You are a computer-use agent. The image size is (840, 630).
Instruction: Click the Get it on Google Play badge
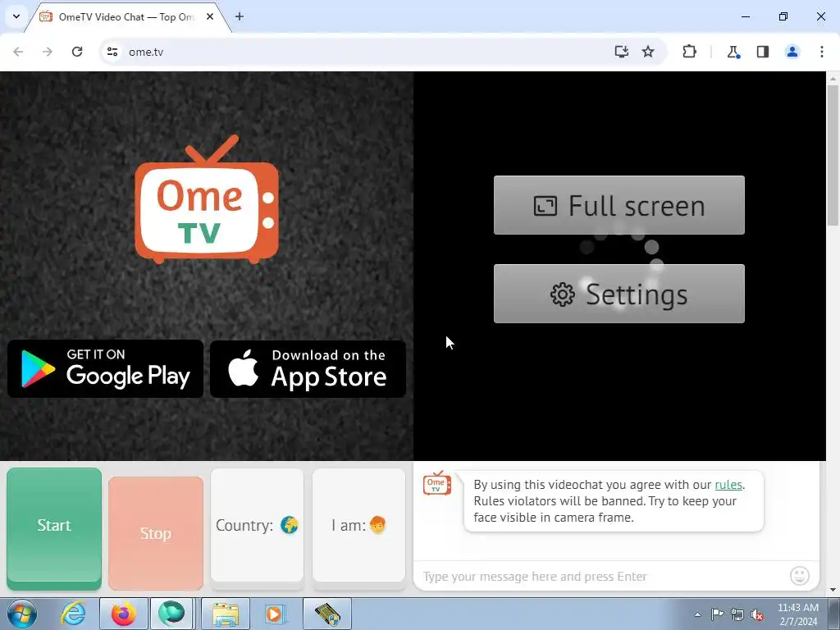coord(106,369)
